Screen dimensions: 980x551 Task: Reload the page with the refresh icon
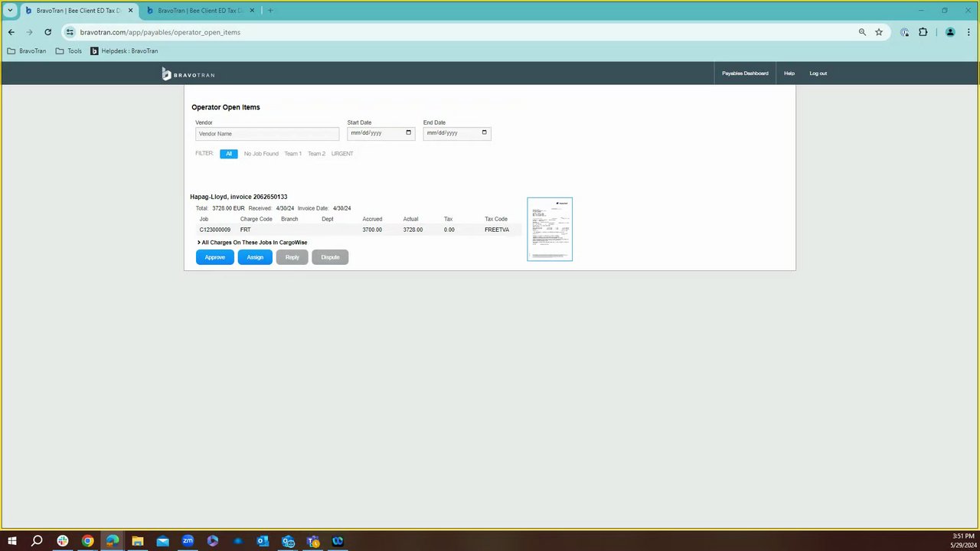tap(47, 32)
